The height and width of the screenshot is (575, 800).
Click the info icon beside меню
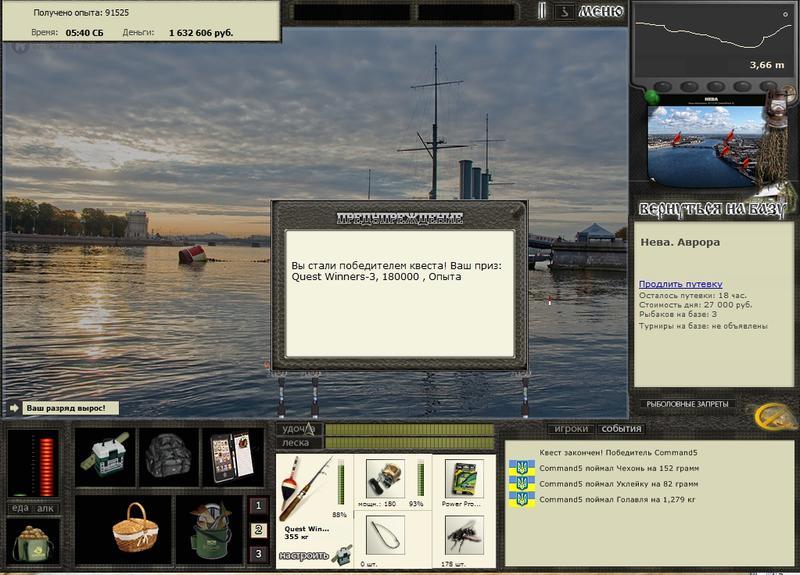[x=564, y=11]
